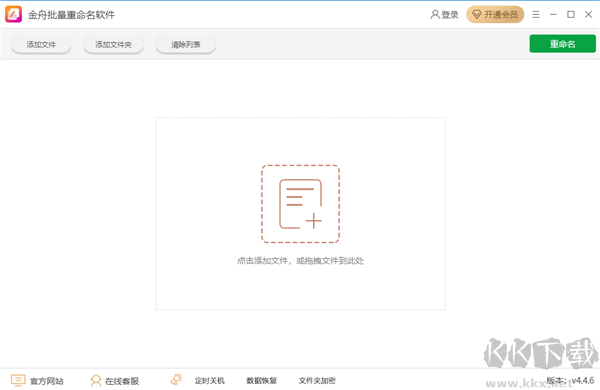This screenshot has height=390, width=600.
Task: Open 在线客服 online customer service
Action: [x=114, y=380]
